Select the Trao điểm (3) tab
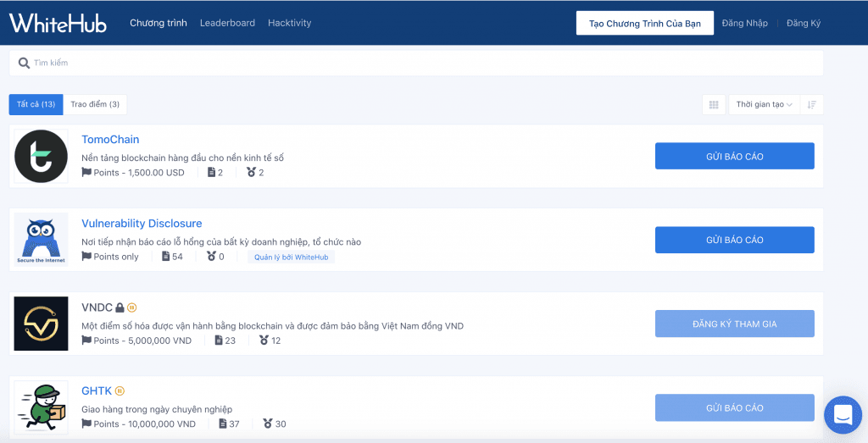This screenshot has height=443, width=868. coord(95,104)
